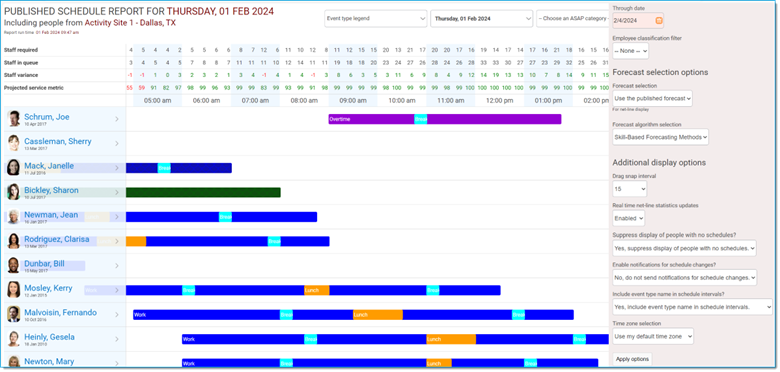The height and width of the screenshot is (372, 780).
Task: Expand the chevron next to Bickley, Sharon
Action: pos(117,192)
